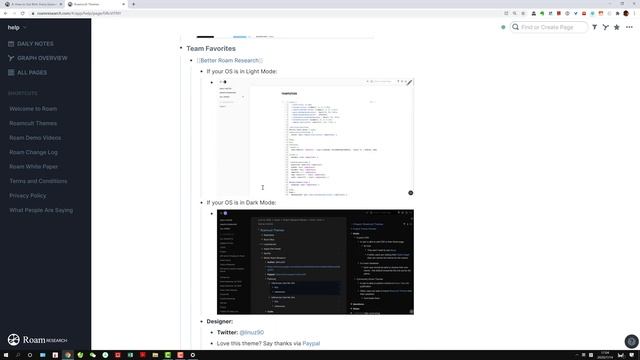Viewport: 640px width, 360px height.
Task: Open the help button at bottom right
Action: coord(631,341)
